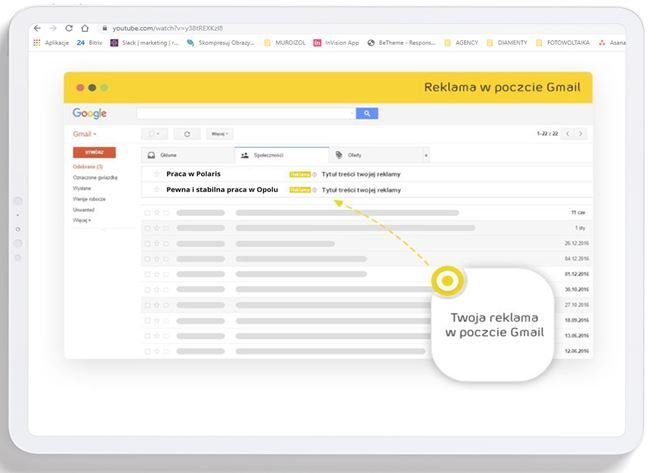Switch to the Główne tab
Viewport: 657px width, 473px height.
tap(188, 155)
